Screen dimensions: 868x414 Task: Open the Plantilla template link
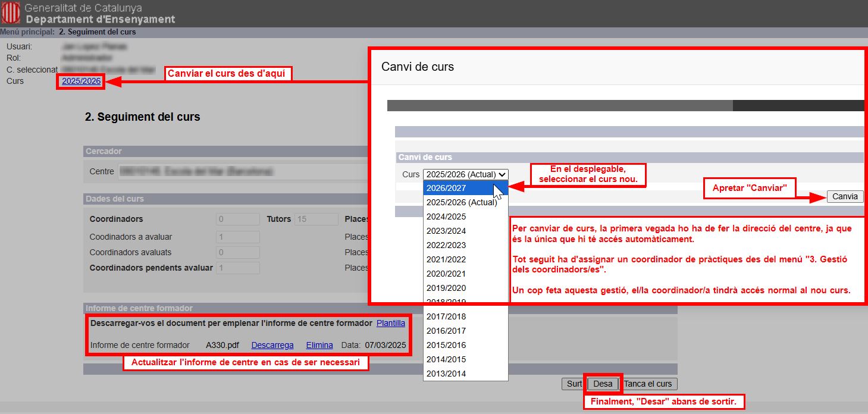tap(390, 323)
